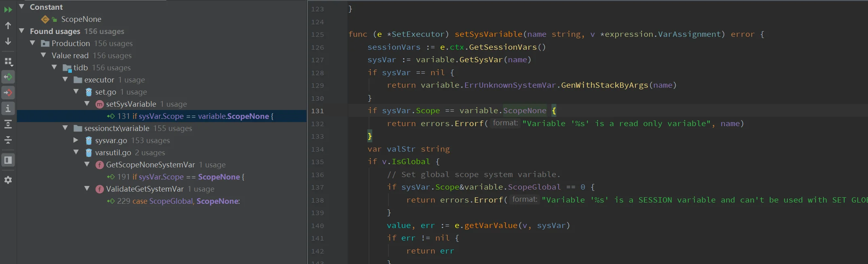Collapse the executor folder node
The height and width of the screenshot is (264, 868).
coord(65,80)
